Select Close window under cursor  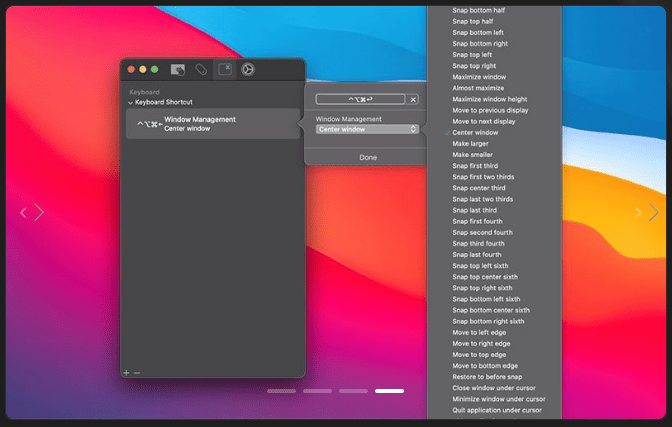[495, 388]
